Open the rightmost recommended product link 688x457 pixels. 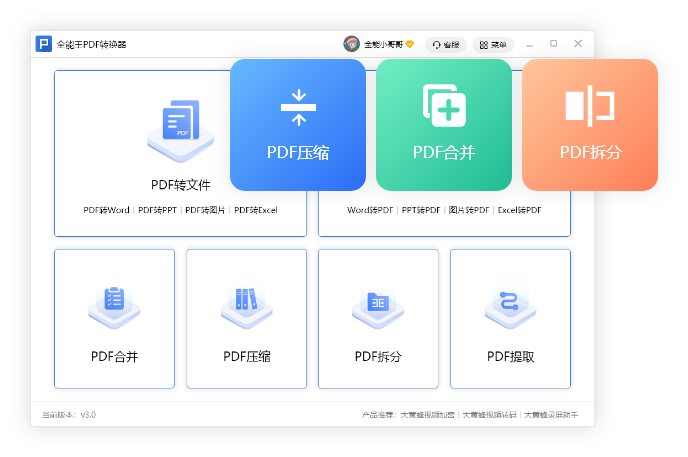[x=551, y=414]
